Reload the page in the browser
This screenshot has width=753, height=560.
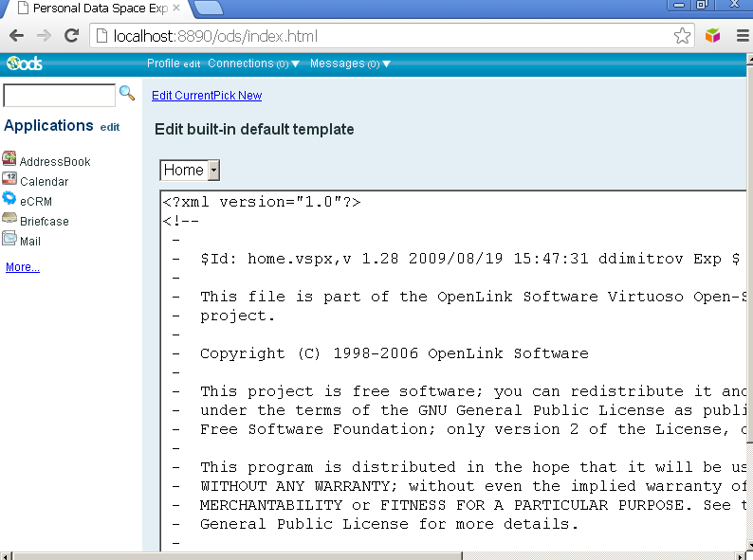71,36
